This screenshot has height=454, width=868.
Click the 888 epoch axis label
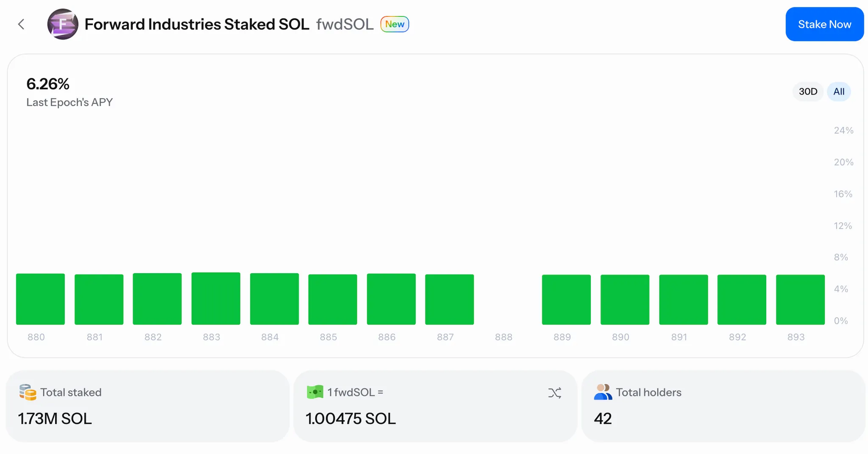coord(503,337)
